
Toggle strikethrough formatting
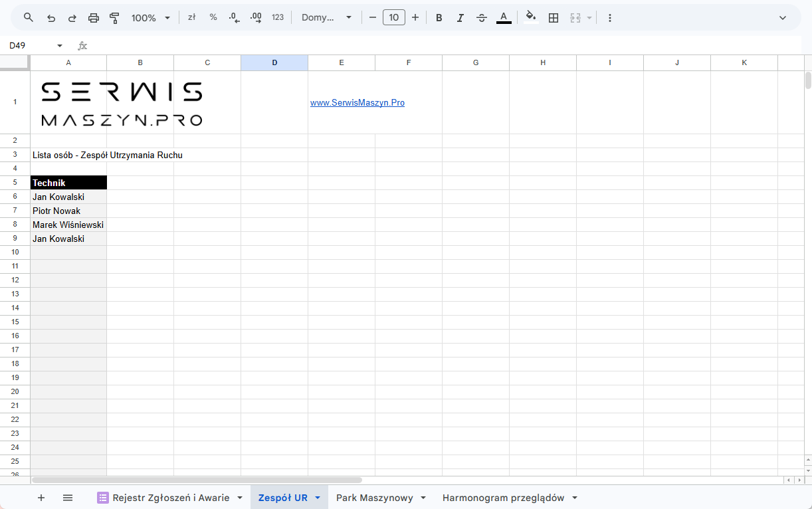[482, 17]
